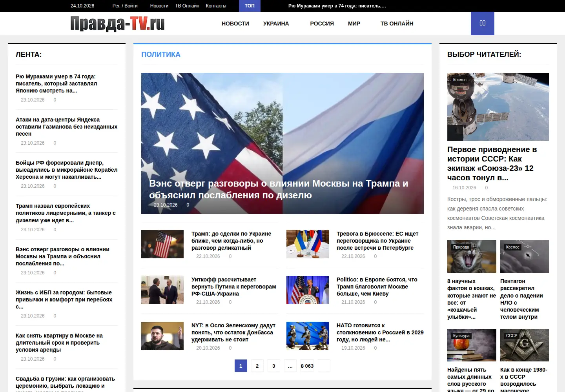Open "Пентагон рассекретил дело" article title
This screenshot has width=565, height=392.
pos(522,299)
